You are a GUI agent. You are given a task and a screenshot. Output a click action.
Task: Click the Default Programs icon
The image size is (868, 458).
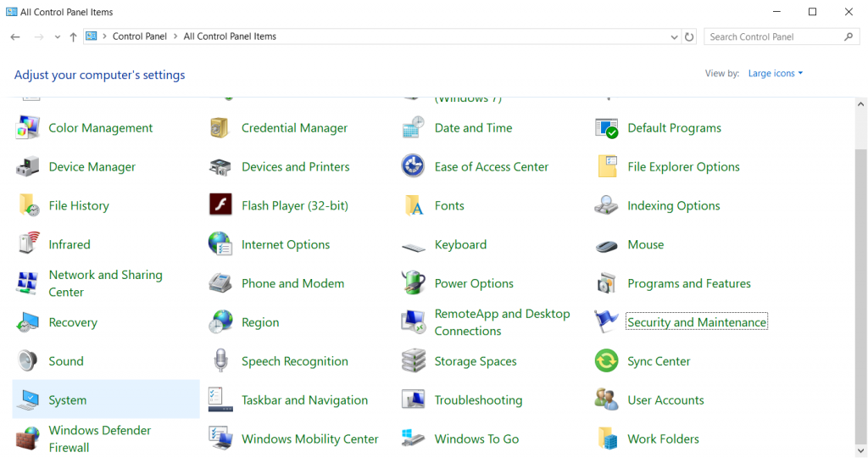coord(606,128)
